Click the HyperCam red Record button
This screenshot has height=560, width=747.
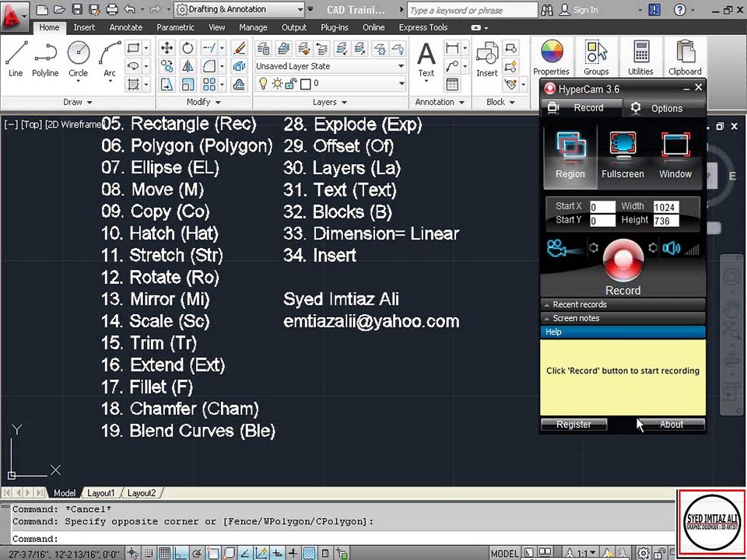click(x=622, y=261)
